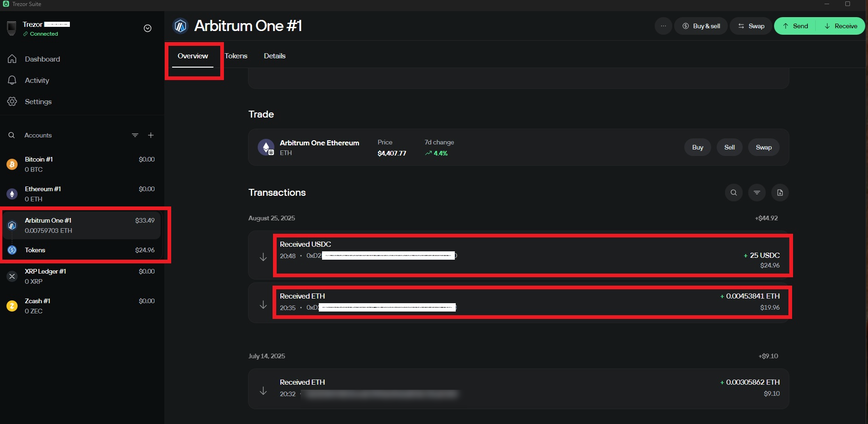Switch to the Overview tab
The height and width of the screenshot is (424, 868).
click(x=193, y=56)
